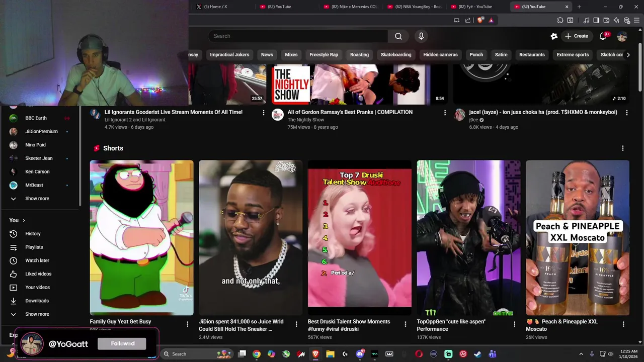Open options for JiDion Juice Wrld short

click(296, 324)
